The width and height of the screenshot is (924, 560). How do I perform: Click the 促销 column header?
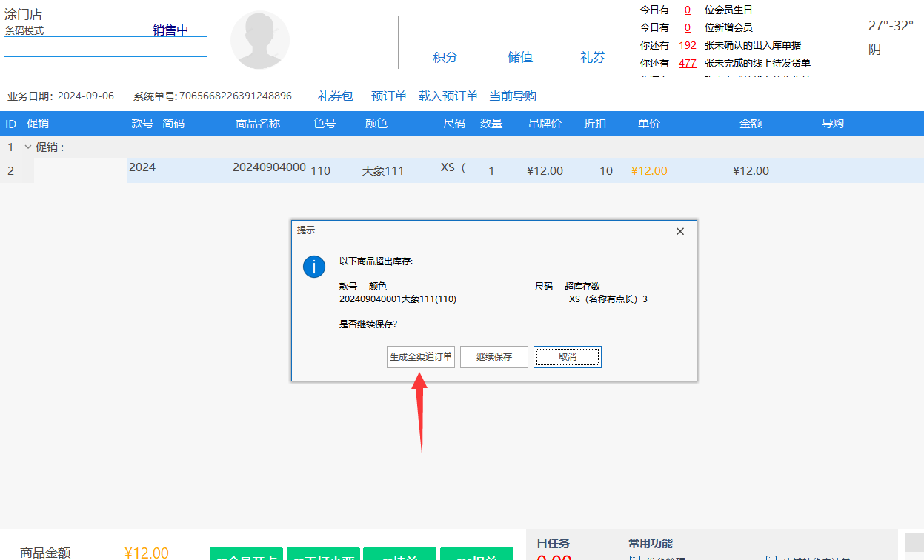[x=38, y=124]
